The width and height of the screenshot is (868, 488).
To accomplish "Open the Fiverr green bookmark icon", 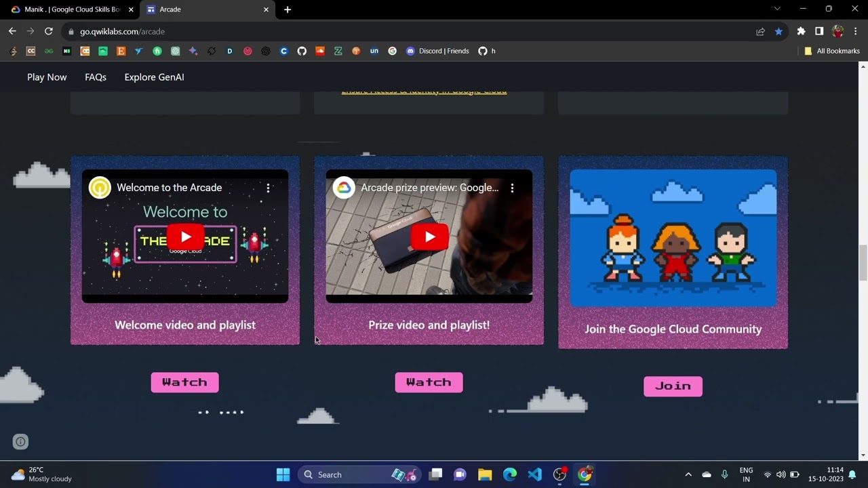I will [x=157, y=51].
